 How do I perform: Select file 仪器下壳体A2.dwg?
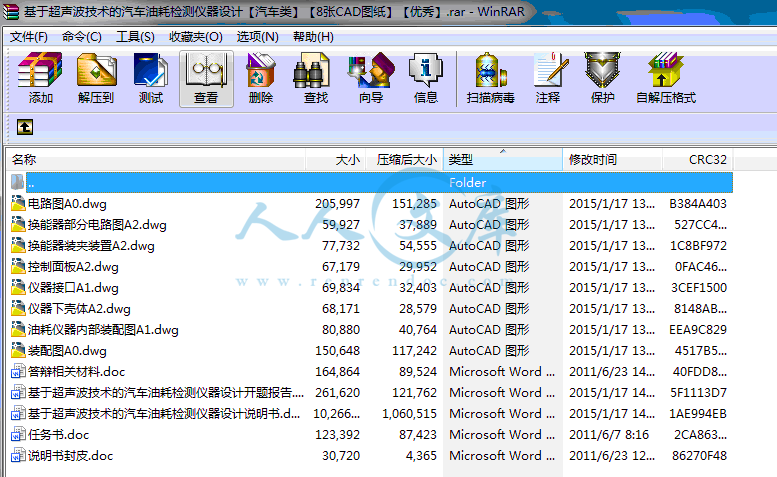tap(79, 309)
